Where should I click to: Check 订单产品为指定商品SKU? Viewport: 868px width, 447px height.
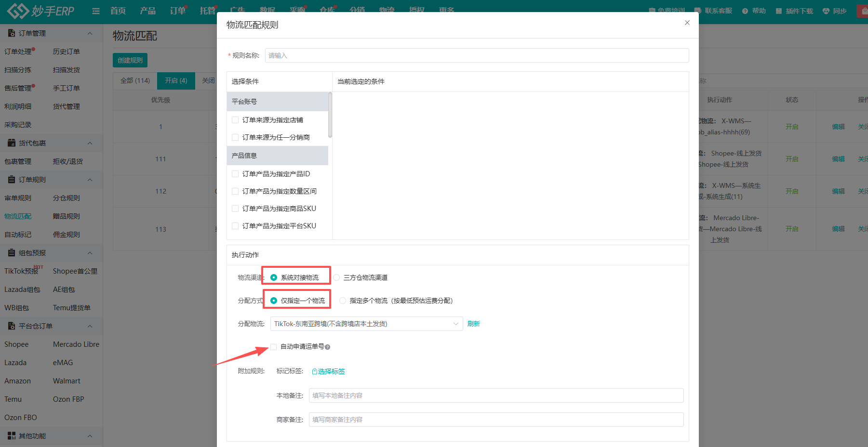pyautogui.click(x=235, y=209)
